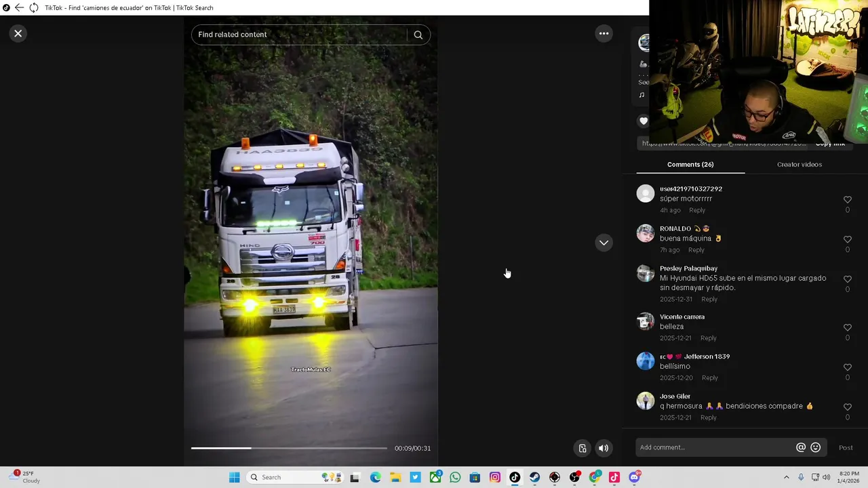Open Discord from the taskbar
The width and height of the screenshot is (868, 488).
tap(635, 477)
